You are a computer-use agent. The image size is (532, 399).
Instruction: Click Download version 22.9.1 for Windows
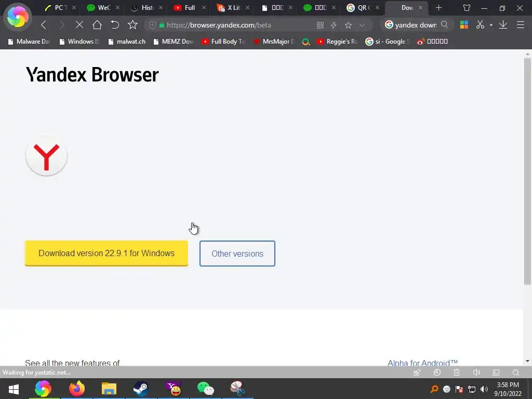(106, 253)
